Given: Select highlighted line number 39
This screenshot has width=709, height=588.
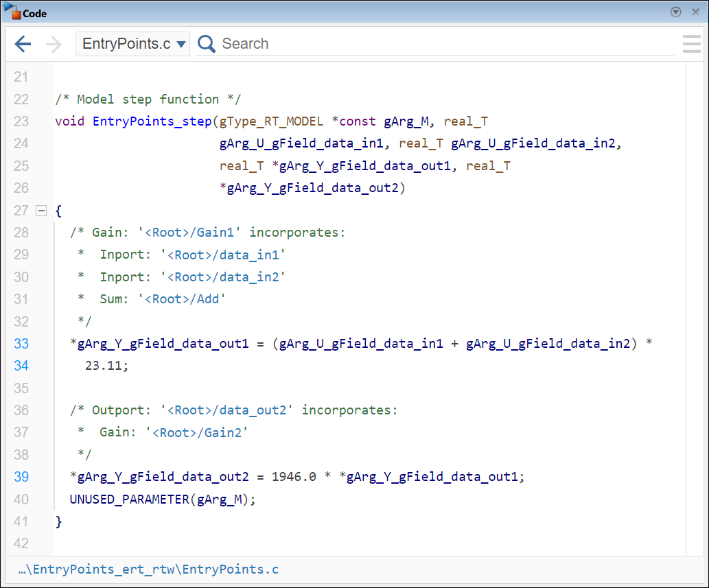Looking at the screenshot, I should 21,476.
